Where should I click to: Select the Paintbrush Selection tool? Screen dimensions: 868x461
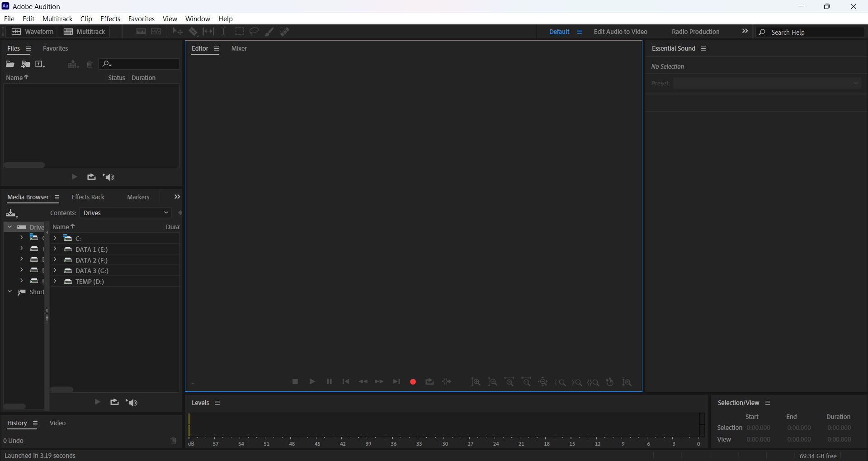[x=269, y=31]
